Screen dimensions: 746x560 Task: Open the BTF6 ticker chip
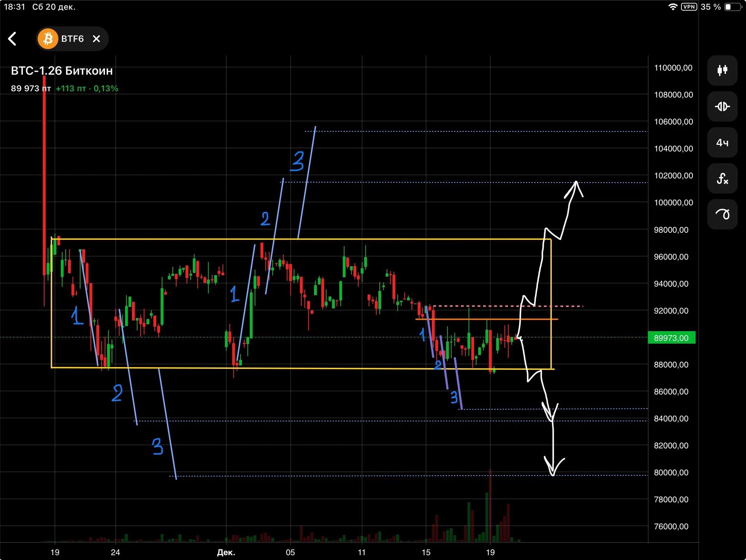coord(72,39)
